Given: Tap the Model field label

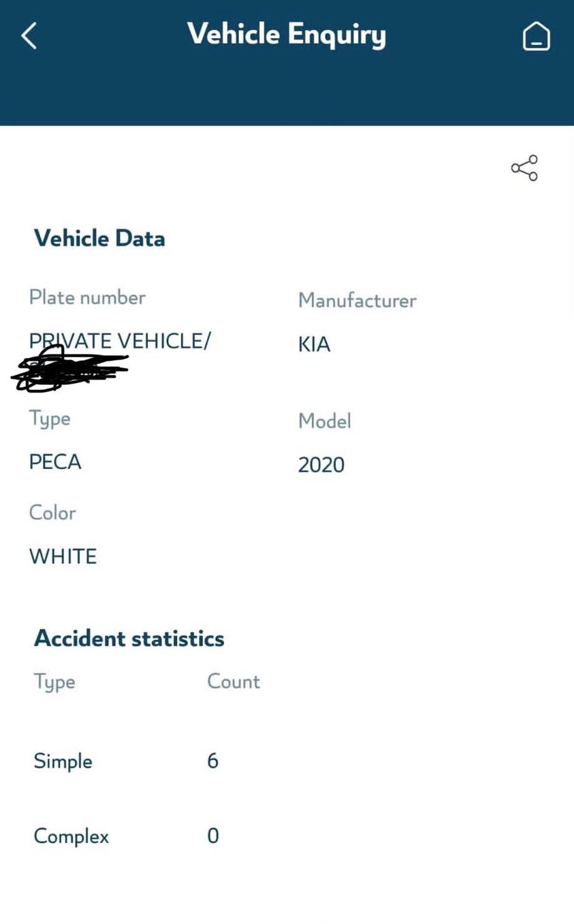Looking at the screenshot, I should (x=324, y=421).
